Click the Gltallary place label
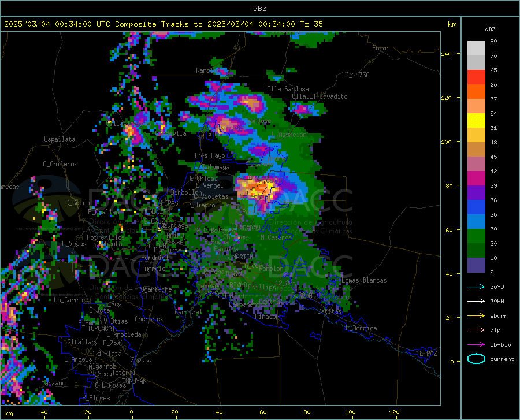Screen dimensions: 520x420 (83, 342)
